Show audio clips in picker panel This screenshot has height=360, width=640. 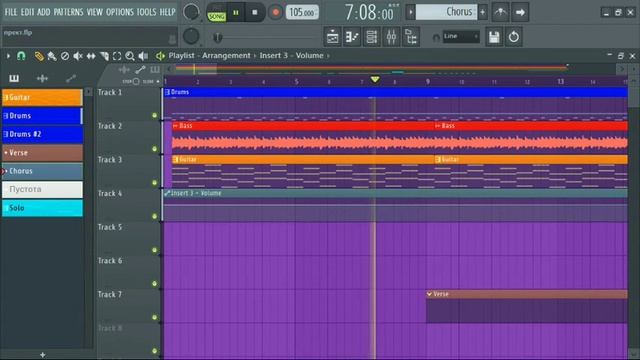pyautogui.click(x=42, y=78)
